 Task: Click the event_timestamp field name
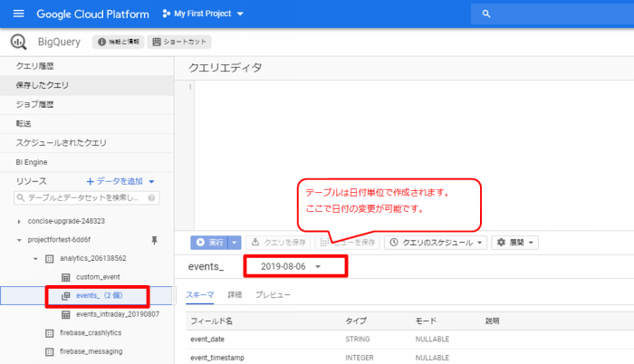(x=217, y=358)
